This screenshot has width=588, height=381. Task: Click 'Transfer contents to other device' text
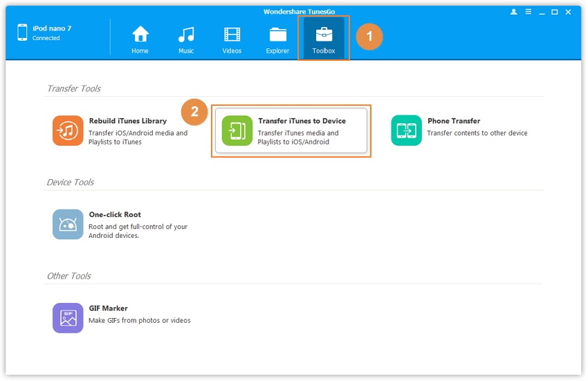pos(477,133)
